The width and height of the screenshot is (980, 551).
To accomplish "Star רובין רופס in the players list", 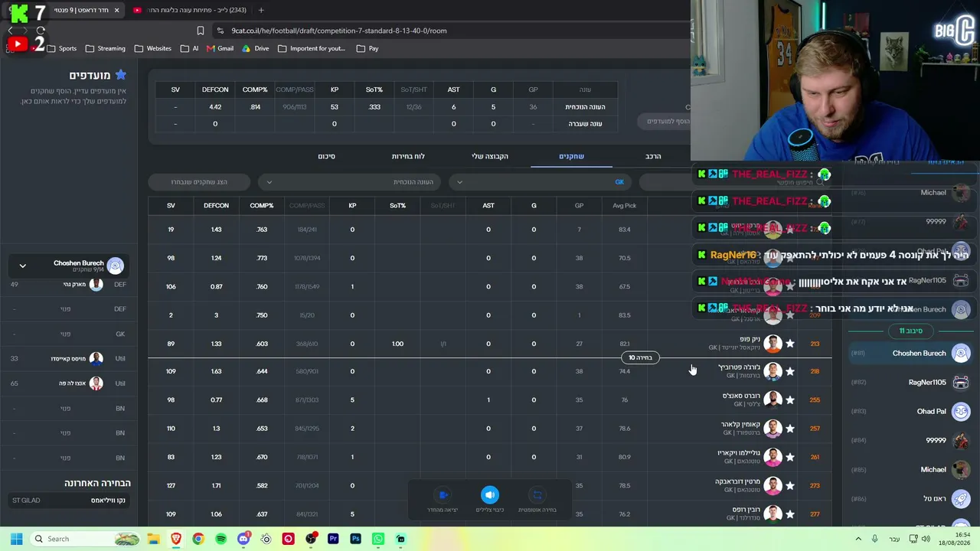I will (790, 514).
